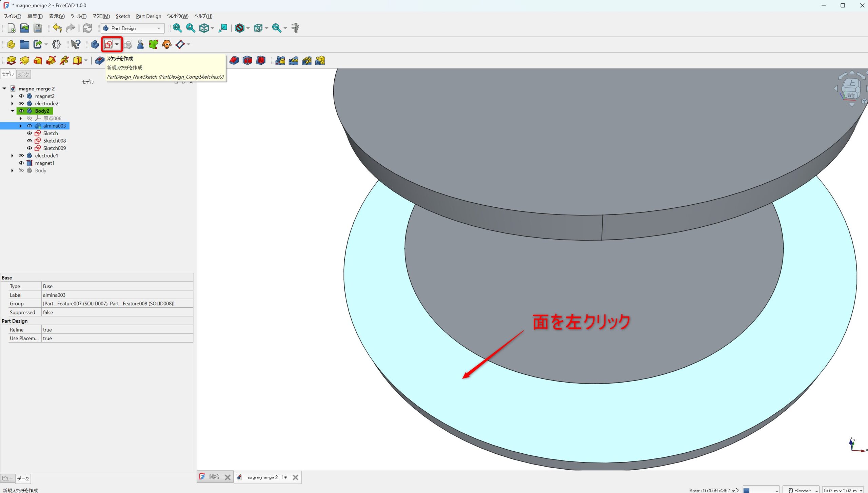Select the Additive Pipe tool

pos(51,61)
